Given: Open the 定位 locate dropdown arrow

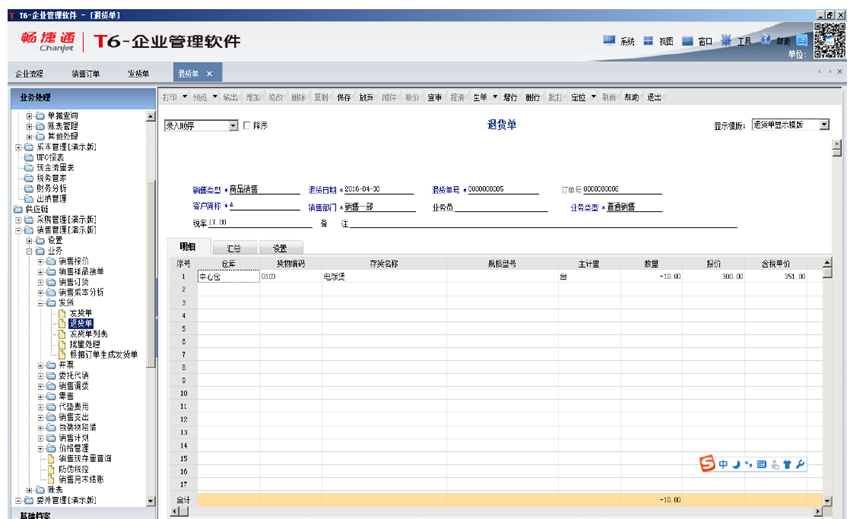Looking at the screenshot, I should coord(593,97).
